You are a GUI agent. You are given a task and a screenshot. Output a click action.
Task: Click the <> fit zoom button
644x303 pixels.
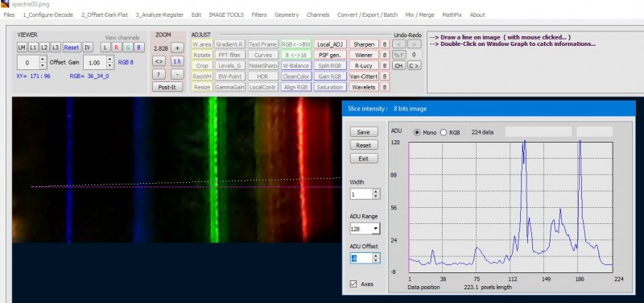(159, 61)
